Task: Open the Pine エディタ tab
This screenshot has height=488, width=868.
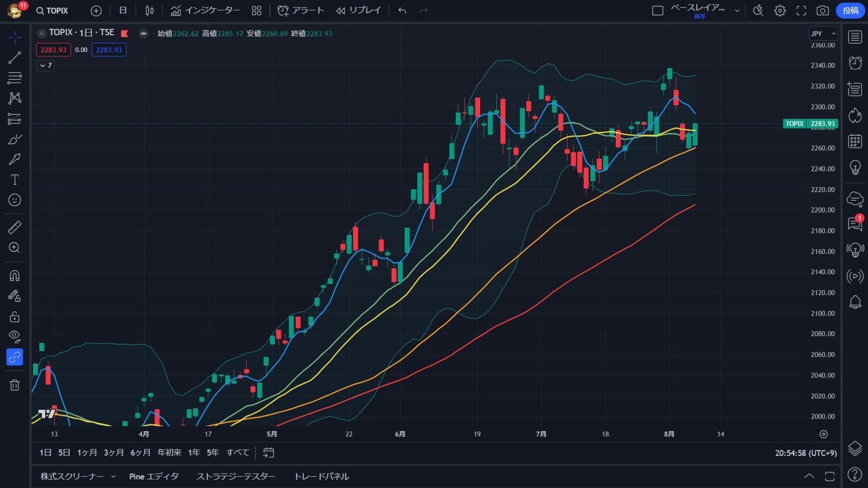Action: pyautogui.click(x=154, y=477)
